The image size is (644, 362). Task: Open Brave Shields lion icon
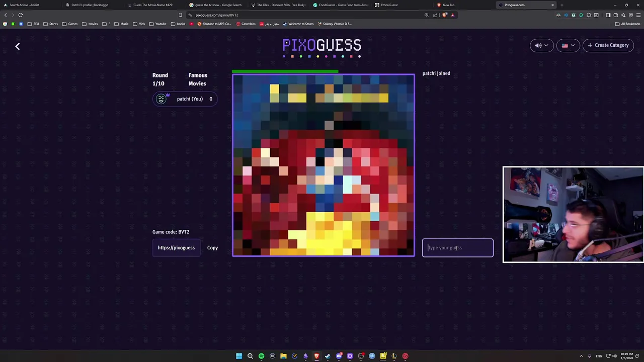pos(445,15)
